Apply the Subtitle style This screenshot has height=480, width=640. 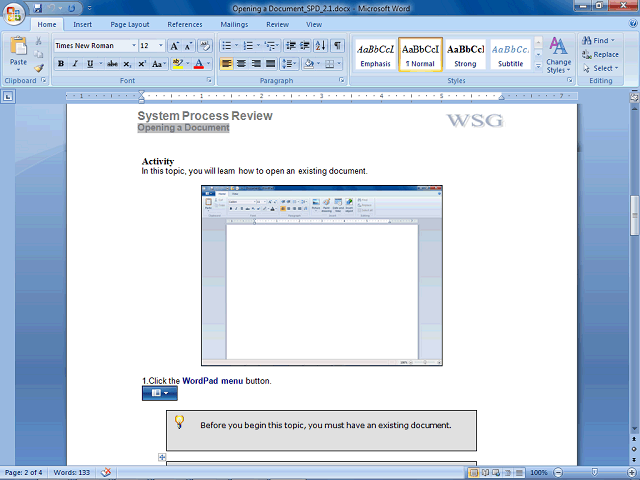pos(510,55)
